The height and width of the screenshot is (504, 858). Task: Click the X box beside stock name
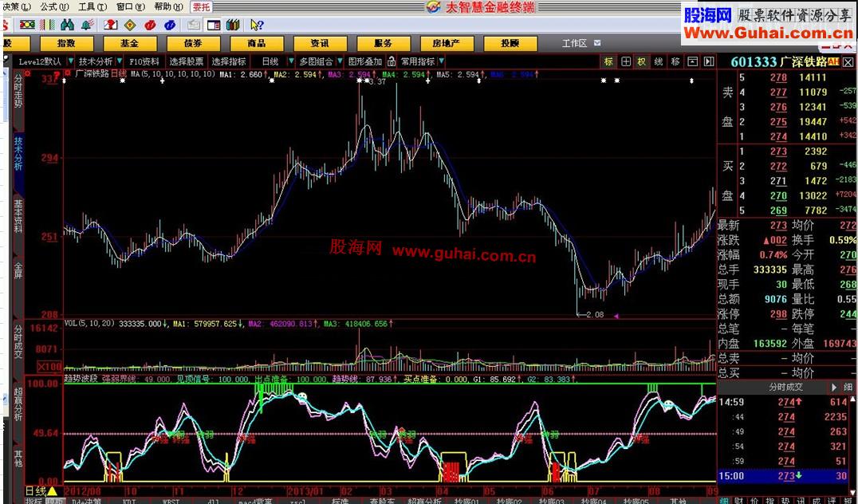click(847, 62)
